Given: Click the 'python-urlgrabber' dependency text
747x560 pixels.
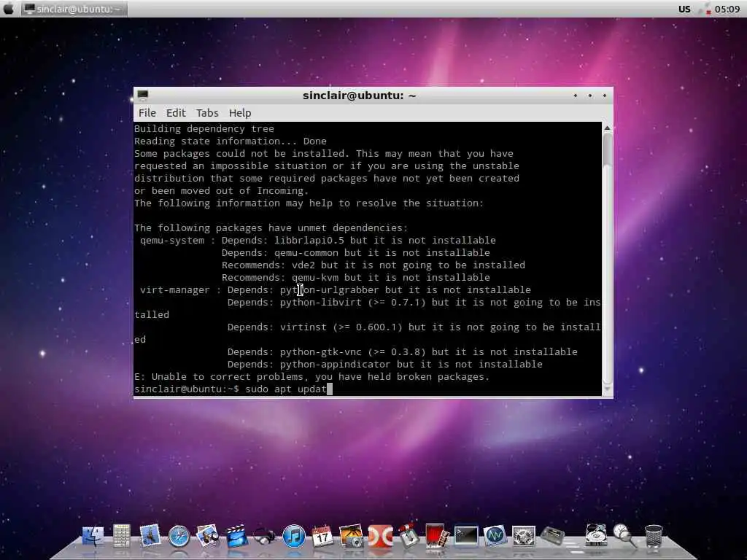Looking at the screenshot, I should coord(330,290).
